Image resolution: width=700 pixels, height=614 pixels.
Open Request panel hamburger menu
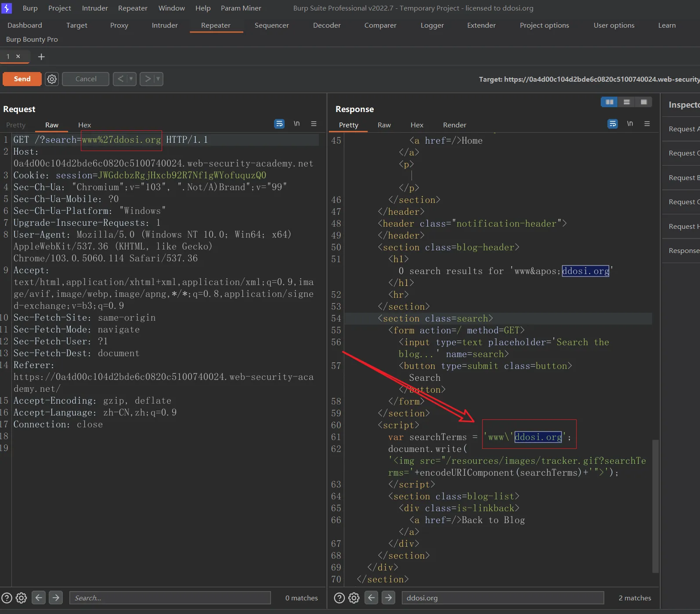point(314,124)
